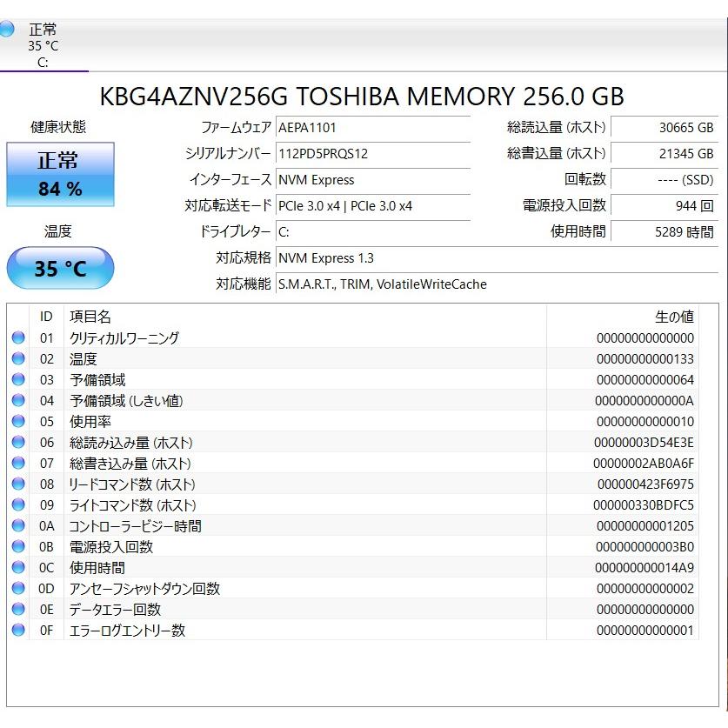Click the blue health icon next to 温度 attribute
Image resolution: width=728 pixels, height=728 pixels.
click(19, 358)
